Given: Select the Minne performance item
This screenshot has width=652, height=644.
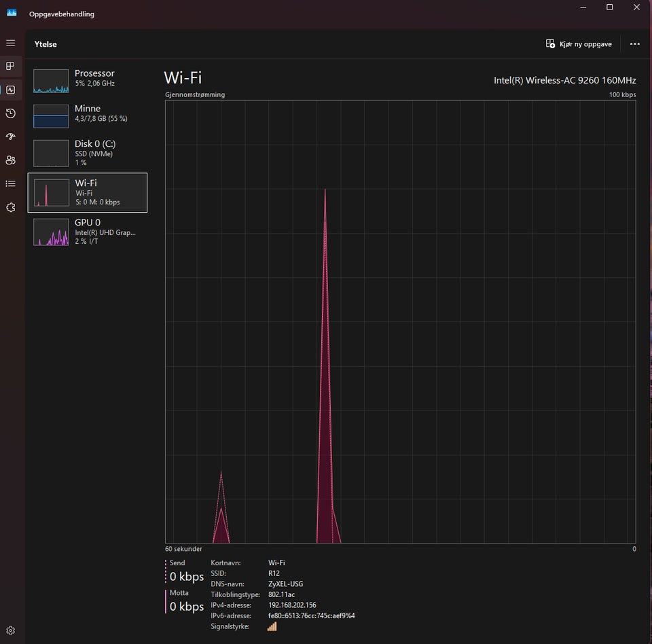Looking at the screenshot, I should [x=88, y=116].
